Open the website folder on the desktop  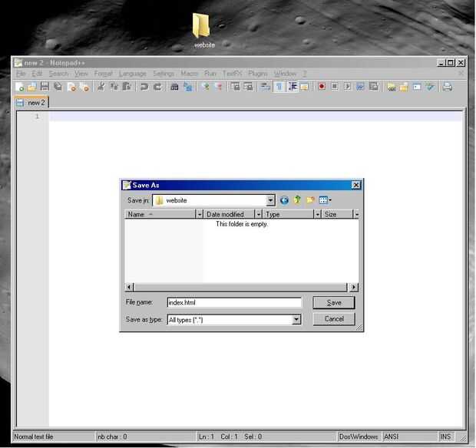click(203, 31)
